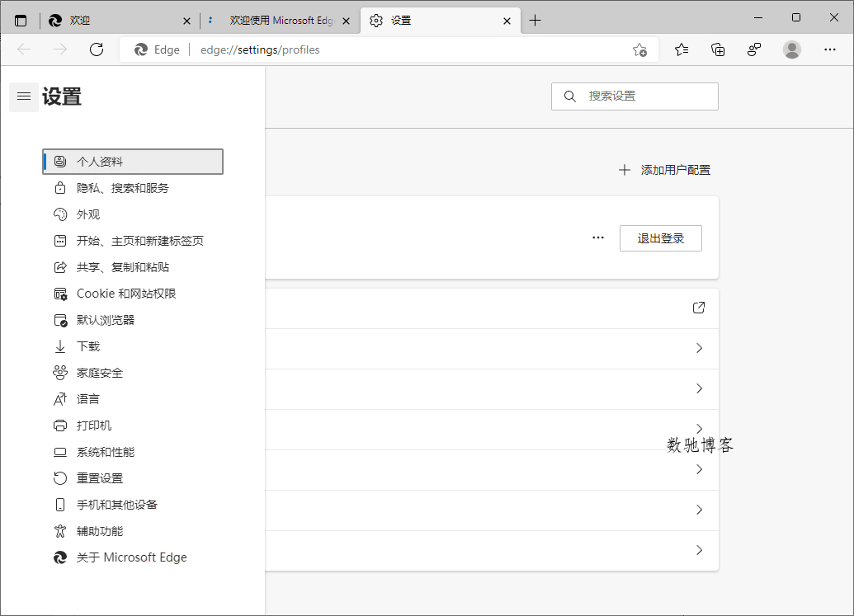The height and width of the screenshot is (616, 854).
Task: Click the vertical tabs icon in the title bar
Action: 21,21
